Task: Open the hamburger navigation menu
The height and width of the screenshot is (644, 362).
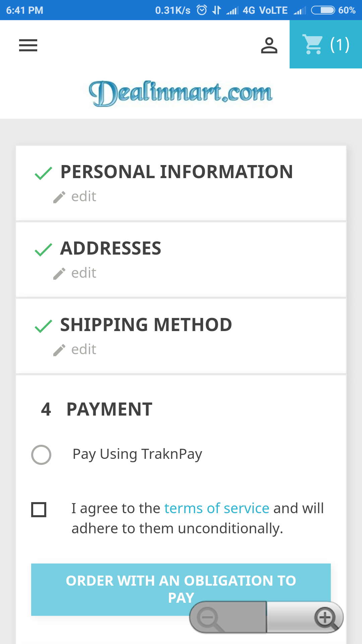Action: pyautogui.click(x=28, y=45)
